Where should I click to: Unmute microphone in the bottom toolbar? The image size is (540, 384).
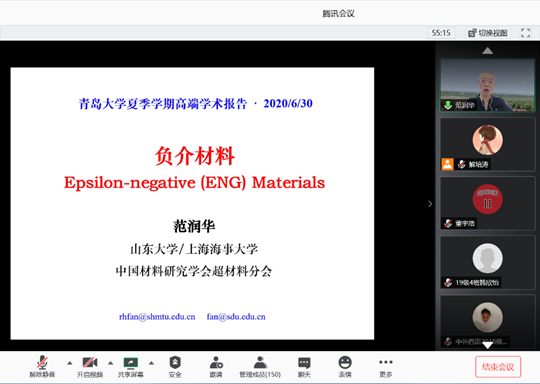[42, 366]
